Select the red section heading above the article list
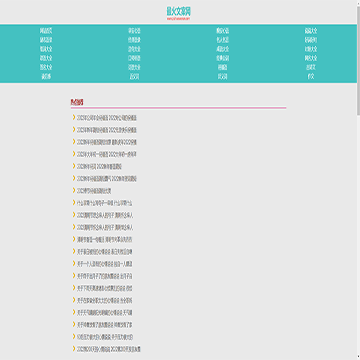 pyautogui.click(x=77, y=102)
